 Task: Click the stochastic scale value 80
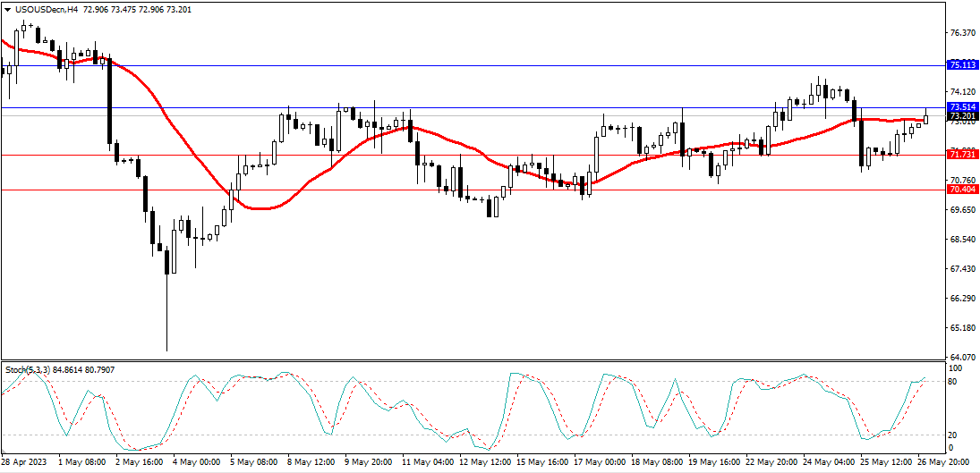tap(954, 381)
